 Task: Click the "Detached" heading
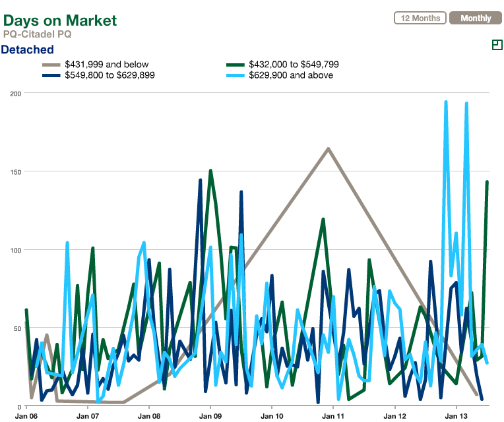click(28, 49)
